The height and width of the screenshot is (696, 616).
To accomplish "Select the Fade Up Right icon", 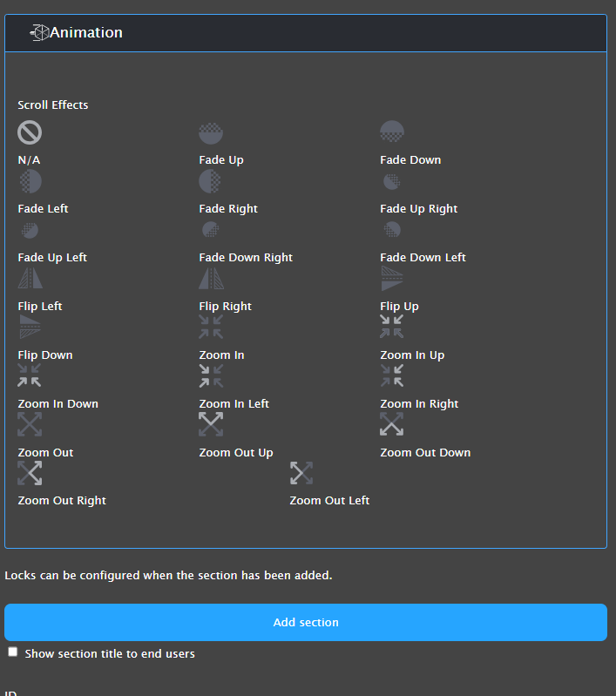I will coord(392,181).
